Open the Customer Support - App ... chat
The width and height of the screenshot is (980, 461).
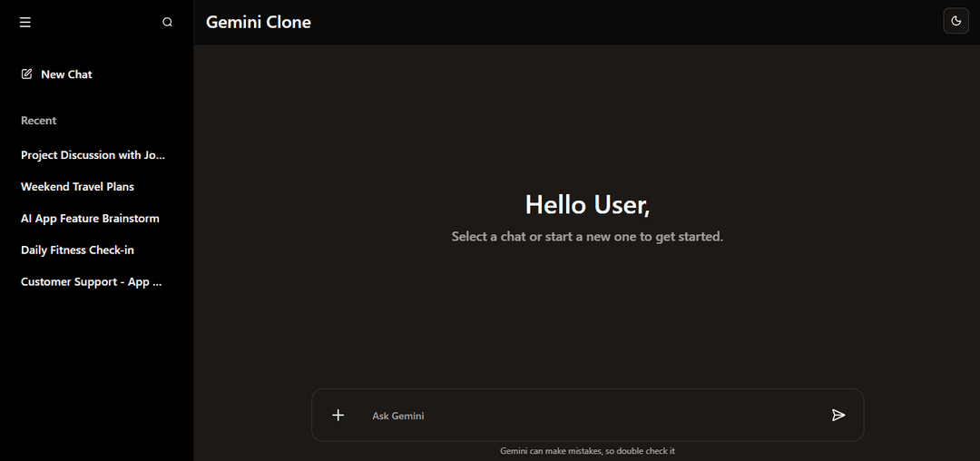[x=91, y=282]
